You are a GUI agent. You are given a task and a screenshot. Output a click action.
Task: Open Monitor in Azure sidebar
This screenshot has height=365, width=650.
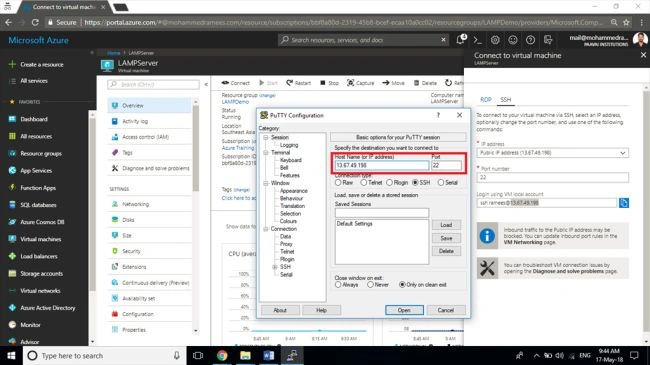pos(30,325)
